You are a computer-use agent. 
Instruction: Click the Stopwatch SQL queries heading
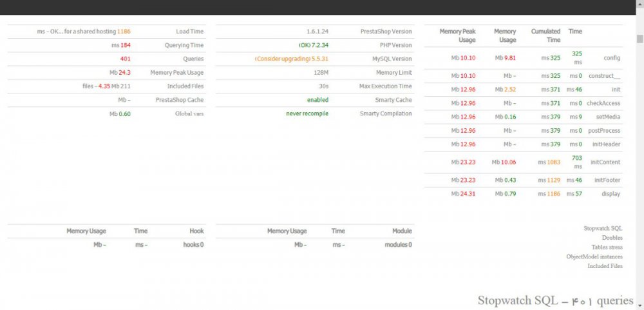(x=555, y=300)
